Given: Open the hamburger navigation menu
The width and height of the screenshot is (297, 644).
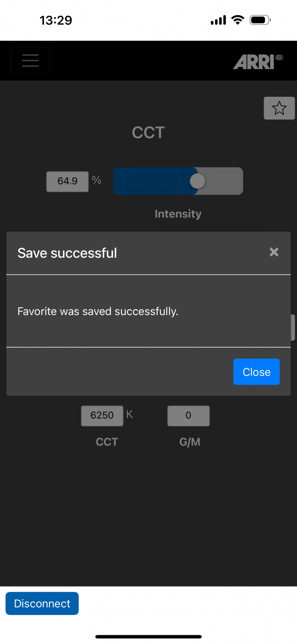Looking at the screenshot, I should pyautogui.click(x=31, y=61).
